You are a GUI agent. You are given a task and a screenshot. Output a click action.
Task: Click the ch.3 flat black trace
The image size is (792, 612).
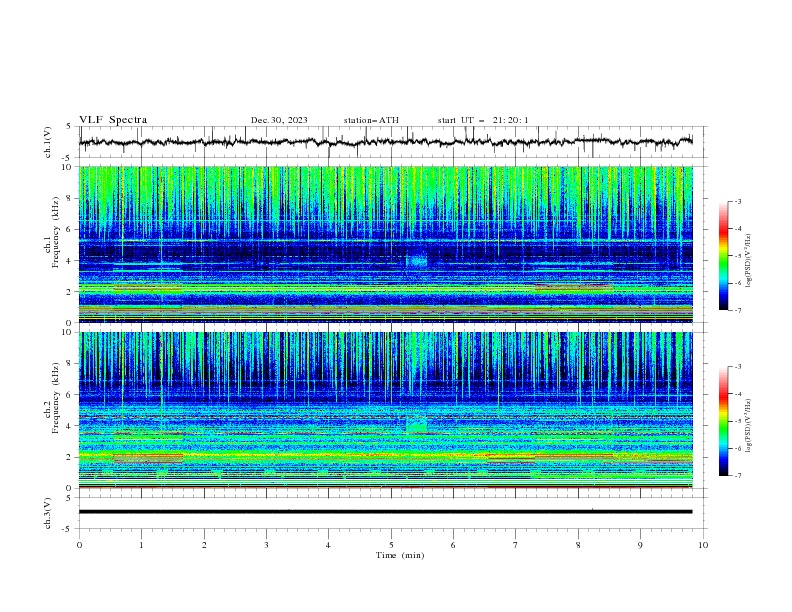(x=386, y=512)
